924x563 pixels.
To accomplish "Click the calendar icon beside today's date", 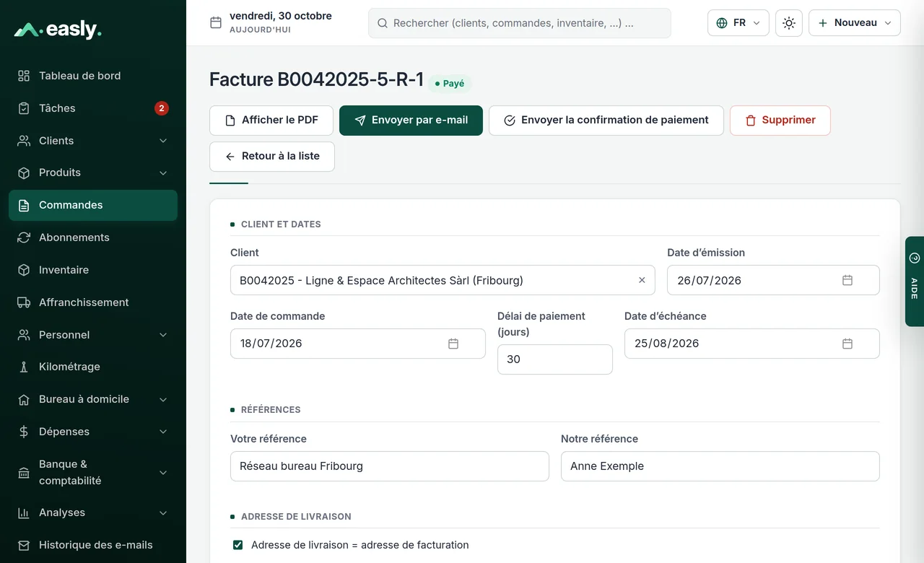I will coord(215,22).
